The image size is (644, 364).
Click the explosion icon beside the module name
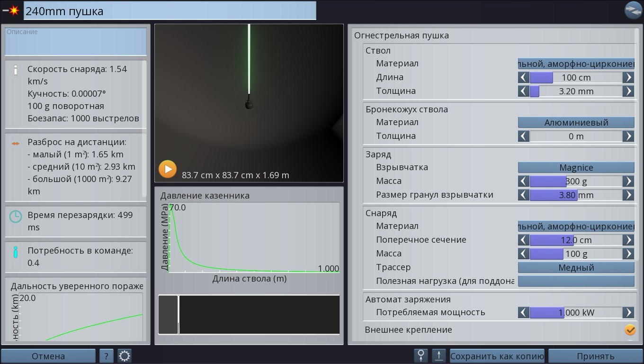point(11,10)
